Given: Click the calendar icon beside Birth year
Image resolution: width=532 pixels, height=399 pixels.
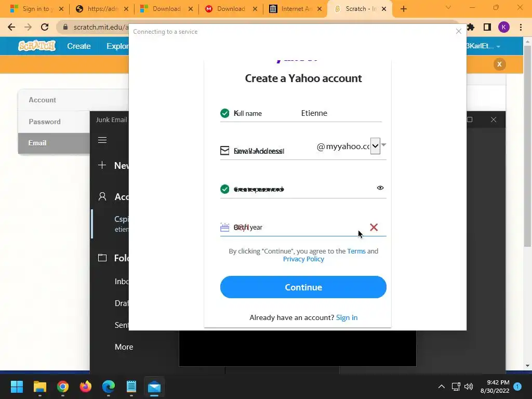Looking at the screenshot, I should [x=224, y=227].
